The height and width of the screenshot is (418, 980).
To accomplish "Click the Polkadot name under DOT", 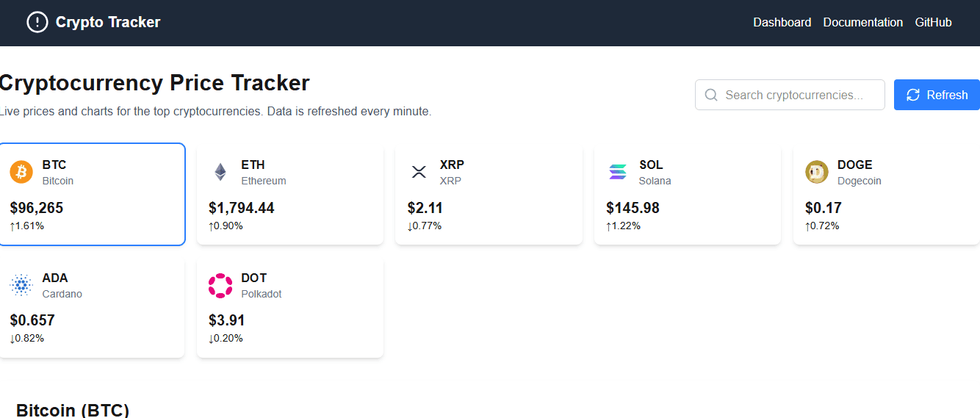I will pyautogui.click(x=262, y=294).
